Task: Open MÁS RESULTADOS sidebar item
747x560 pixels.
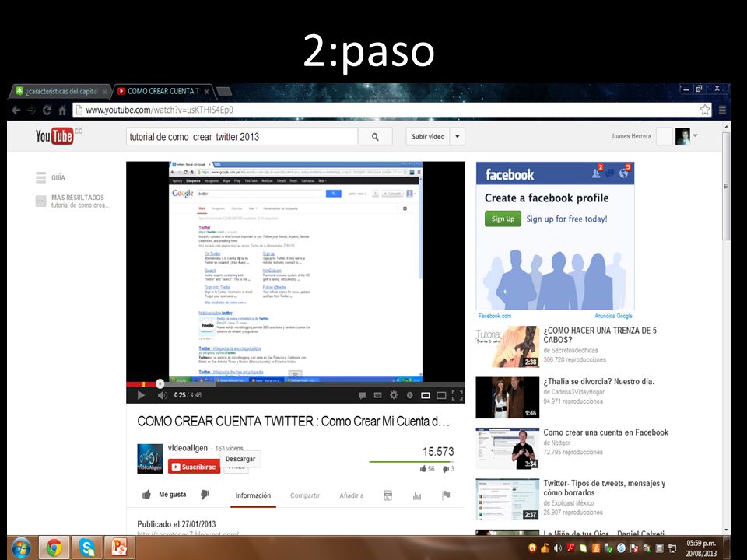Action: pos(73,201)
